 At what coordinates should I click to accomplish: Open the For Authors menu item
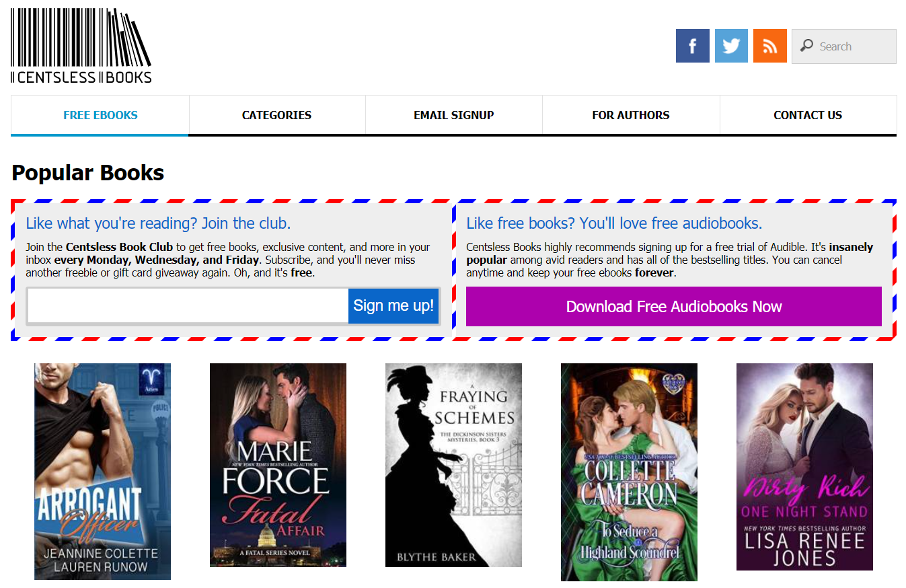coord(631,115)
